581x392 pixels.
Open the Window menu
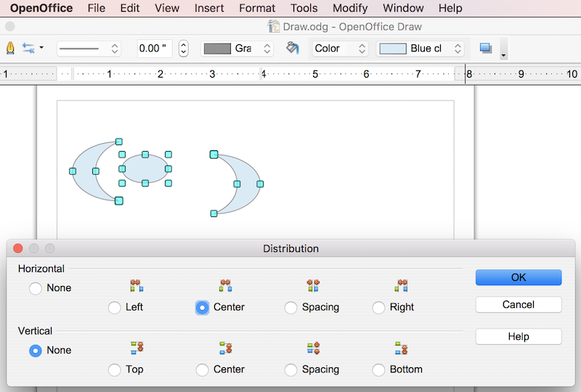(x=403, y=8)
